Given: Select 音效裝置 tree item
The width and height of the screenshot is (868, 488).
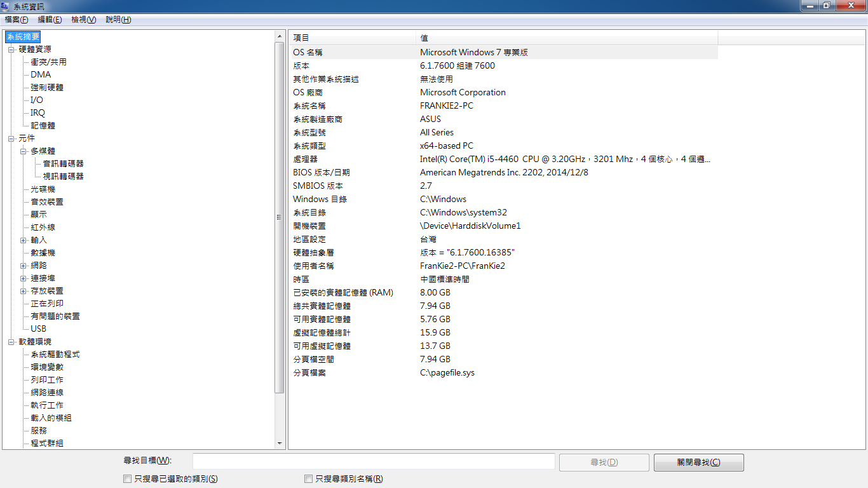Looking at the screenshot, I should 47,202.
